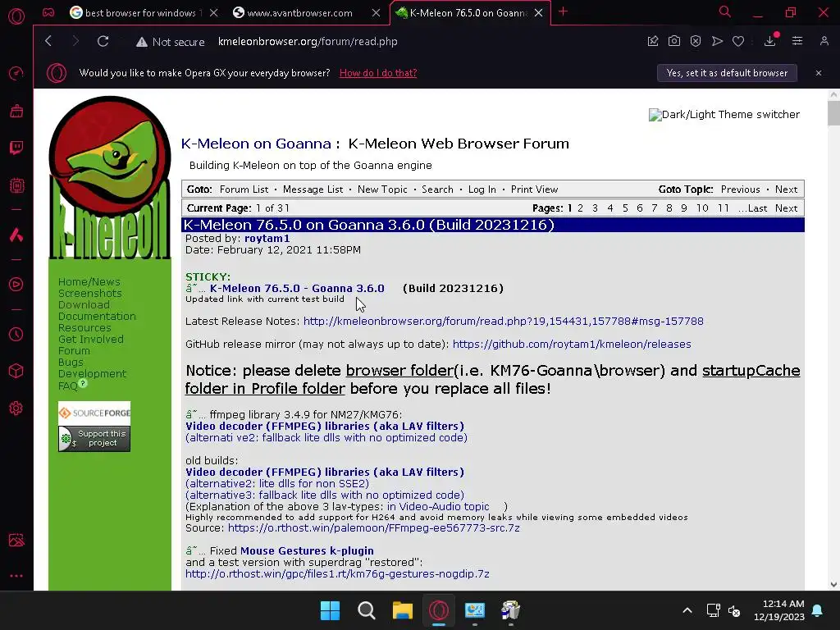Screen dimensions: 840x630
Task: Open sidebar three-dots more options
Action: point(16,576)
